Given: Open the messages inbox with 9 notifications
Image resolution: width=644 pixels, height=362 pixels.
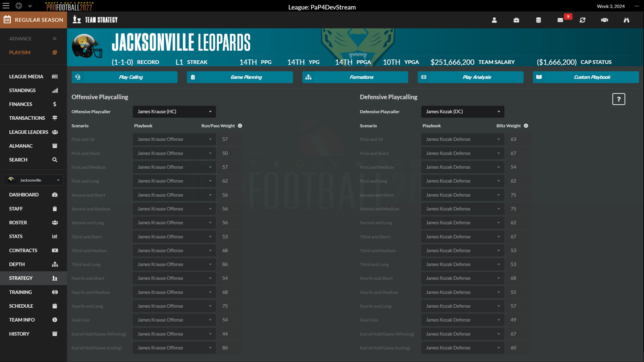Looking at the screenshot, I should click(x=560, y=20).
